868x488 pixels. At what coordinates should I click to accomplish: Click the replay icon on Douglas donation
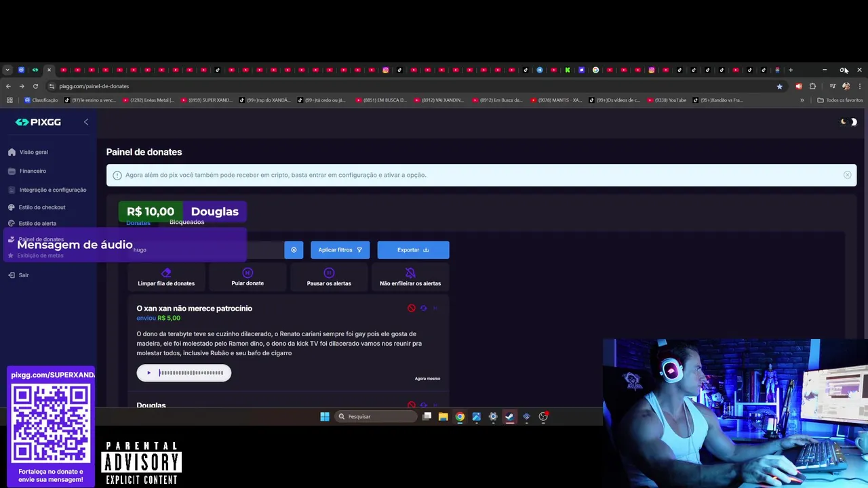(x=423, y=405)
